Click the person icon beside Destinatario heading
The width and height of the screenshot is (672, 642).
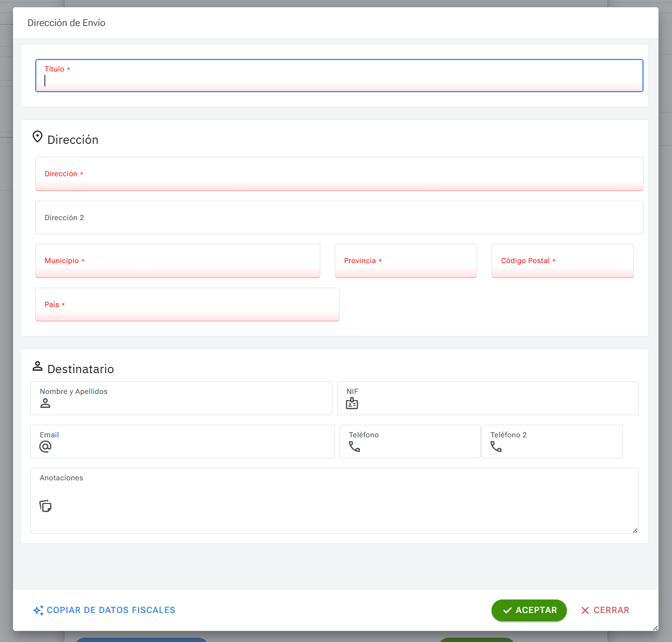[x=38, y=366]
